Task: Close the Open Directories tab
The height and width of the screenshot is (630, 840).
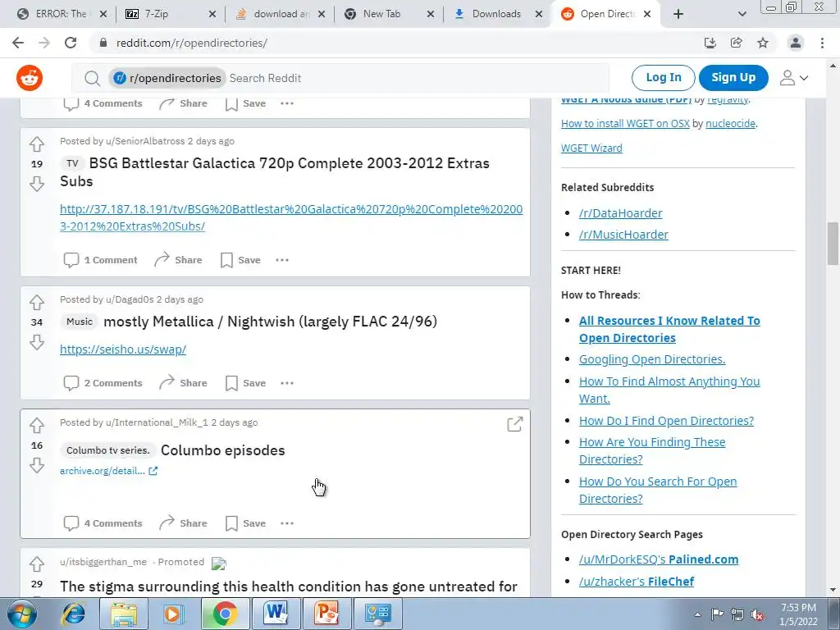Action: tap(647, 15)
